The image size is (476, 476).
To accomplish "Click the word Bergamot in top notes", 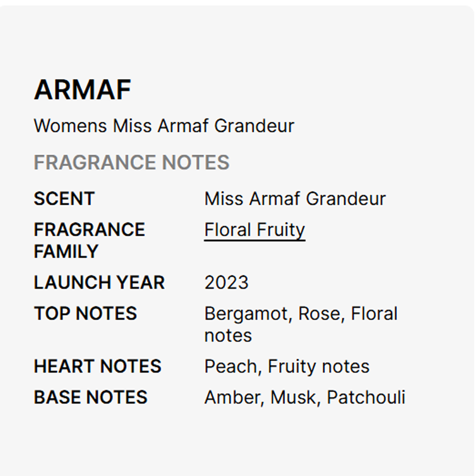I will pyautogui.click(x=246, y=314).
